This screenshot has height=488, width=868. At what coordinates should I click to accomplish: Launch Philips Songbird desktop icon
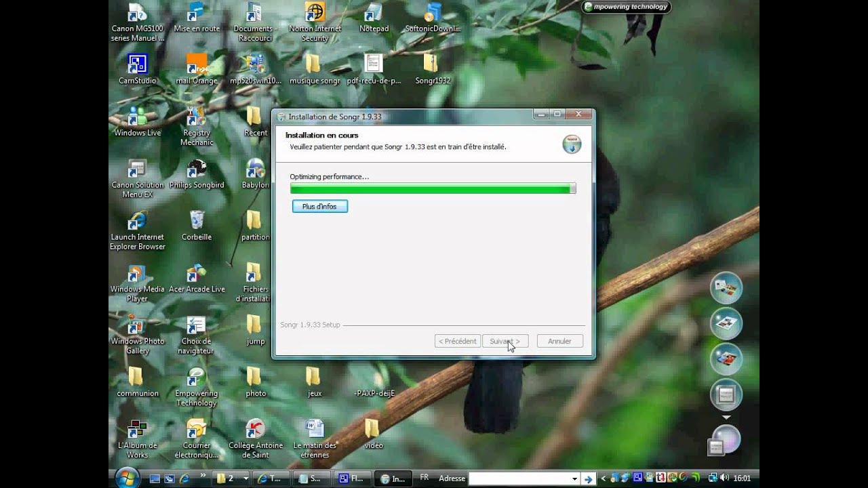pyautogui.click(x=197, y=174)
